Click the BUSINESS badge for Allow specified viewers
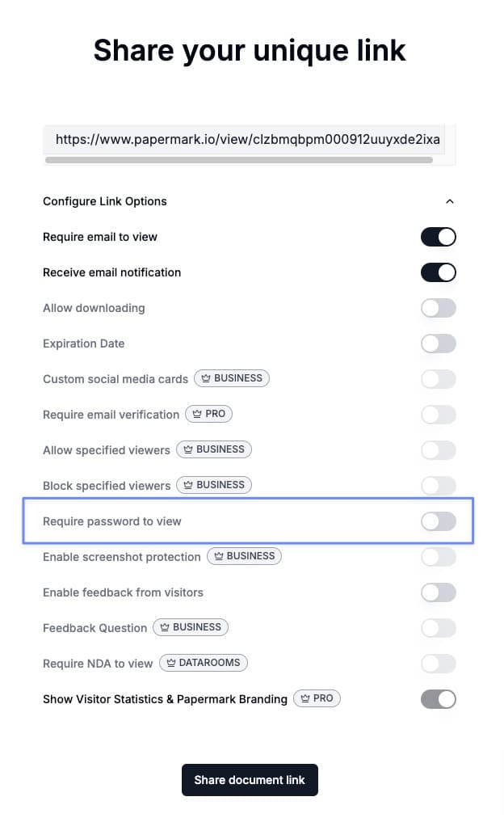This screenshot has height=839, width=504. pyautogui.click(x=214, y=449)
